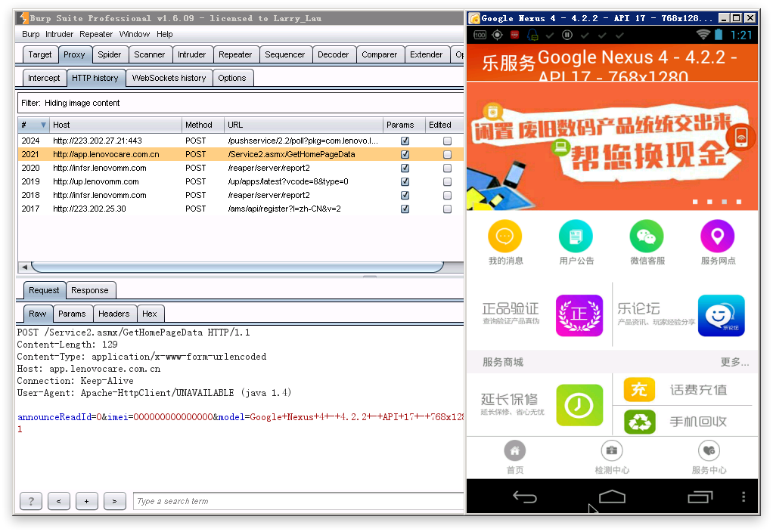
Task: Toggle Edited checkbox for request 2021
Action: click(x=447, y=154)
